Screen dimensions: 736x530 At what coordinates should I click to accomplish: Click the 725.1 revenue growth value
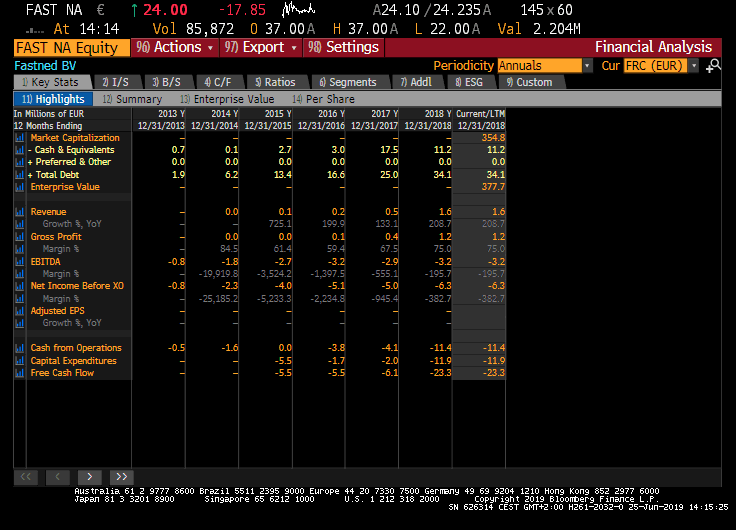pyautogui.click(x=280, y=224)
